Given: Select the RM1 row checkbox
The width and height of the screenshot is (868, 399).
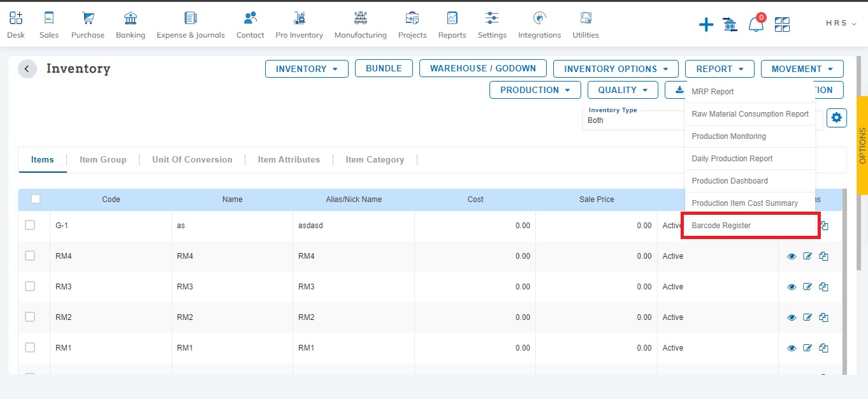Looking at the screenshot, I should 30,347.
